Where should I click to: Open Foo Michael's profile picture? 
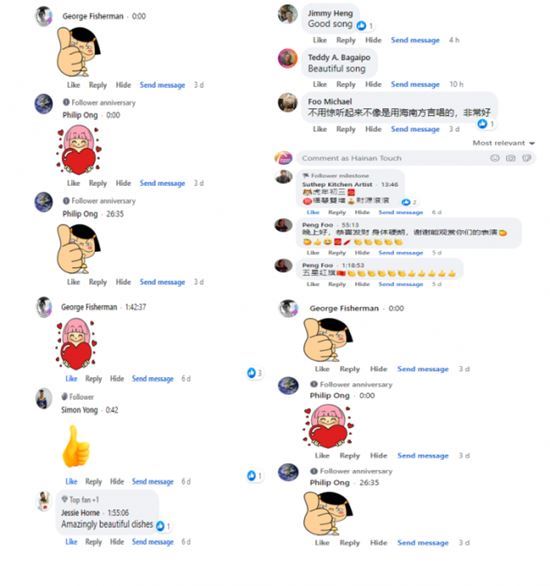click(288, 102)
